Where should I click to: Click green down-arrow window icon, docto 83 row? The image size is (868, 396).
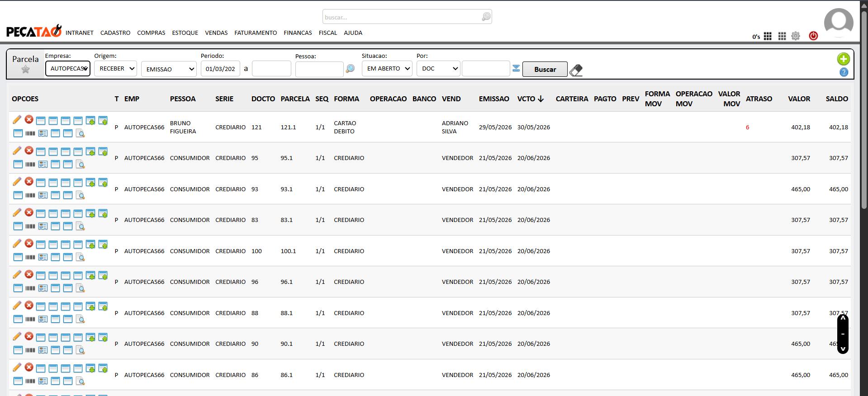[90, 213]
